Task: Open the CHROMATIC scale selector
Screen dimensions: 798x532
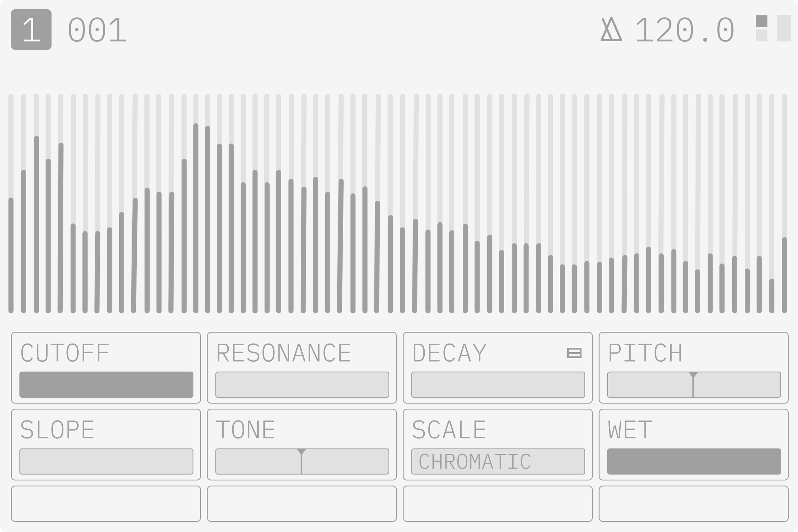Action: [x=498, y=461]
